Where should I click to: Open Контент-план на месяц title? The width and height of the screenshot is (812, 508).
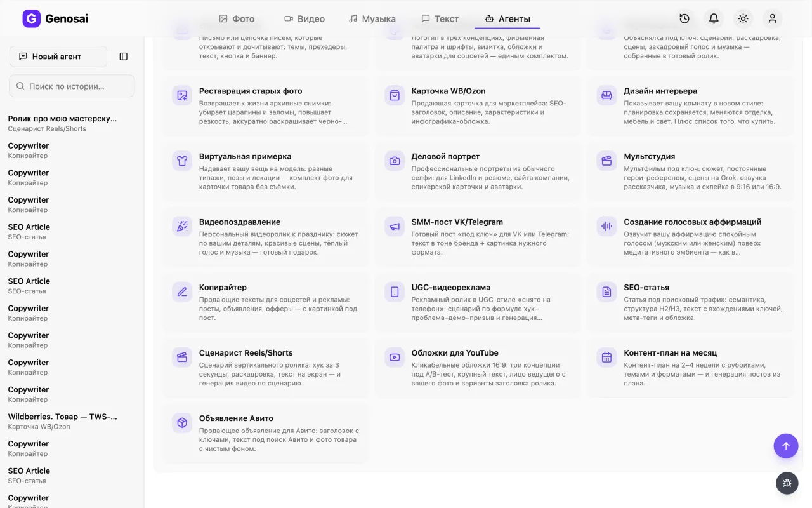(x=671, y=352)
